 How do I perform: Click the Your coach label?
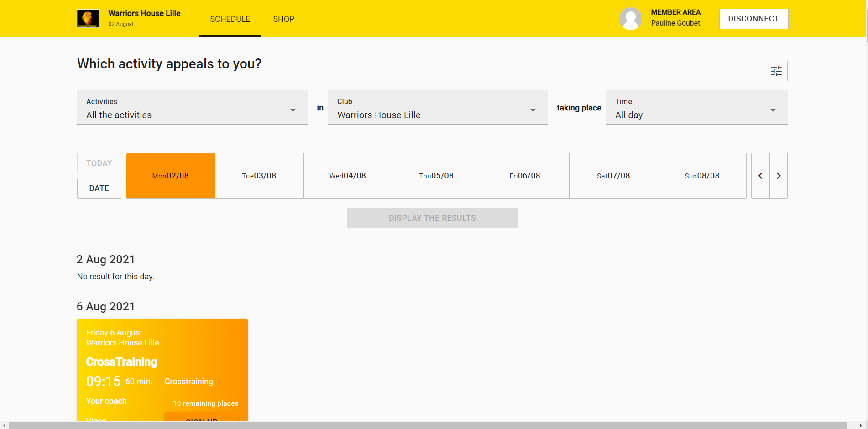coord(106,401)
